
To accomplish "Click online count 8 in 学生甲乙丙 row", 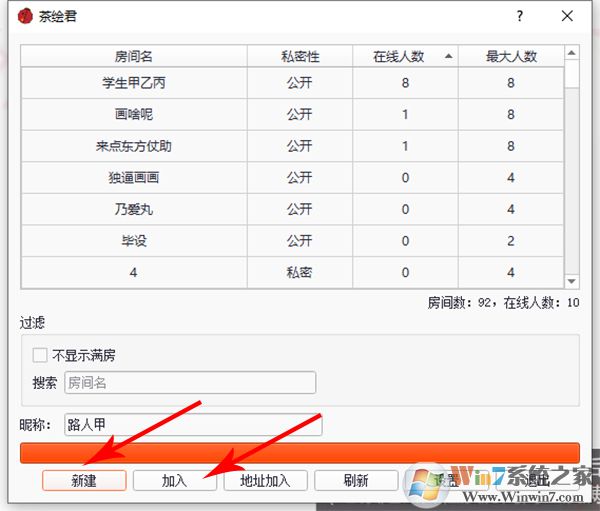I will click(405, 83).
